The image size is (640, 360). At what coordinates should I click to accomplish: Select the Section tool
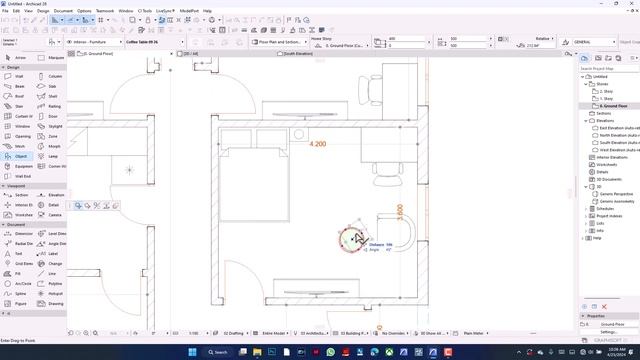click(x=17, y=195)
